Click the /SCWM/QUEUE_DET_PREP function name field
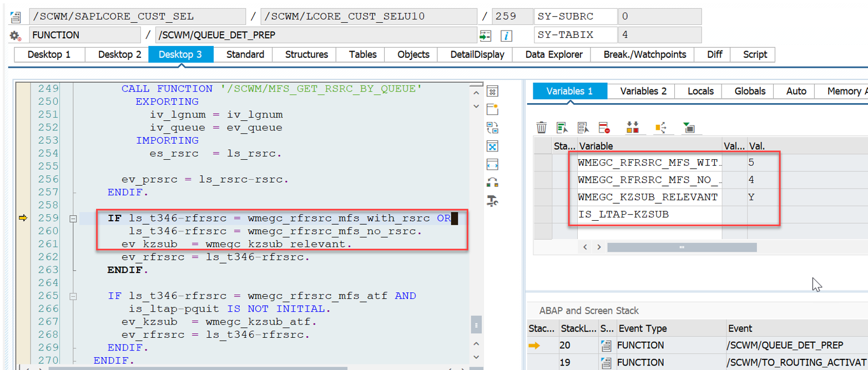 pos(316,35)
